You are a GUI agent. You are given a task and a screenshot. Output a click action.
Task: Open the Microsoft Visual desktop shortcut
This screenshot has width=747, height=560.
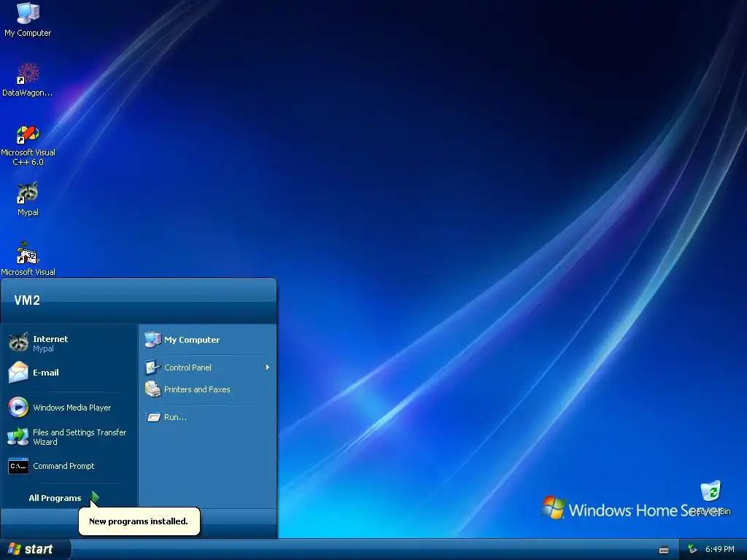point(28,259)
